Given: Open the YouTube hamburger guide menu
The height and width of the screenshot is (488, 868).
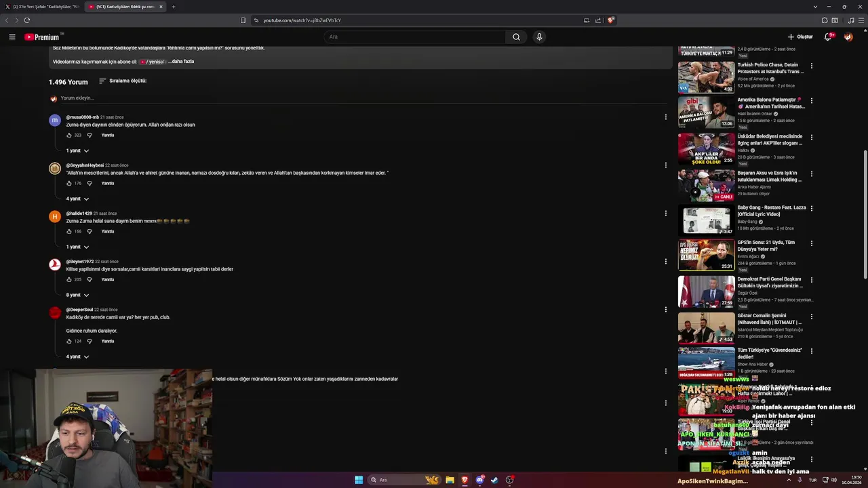Looking at the screenshot, I should point(12,37).
